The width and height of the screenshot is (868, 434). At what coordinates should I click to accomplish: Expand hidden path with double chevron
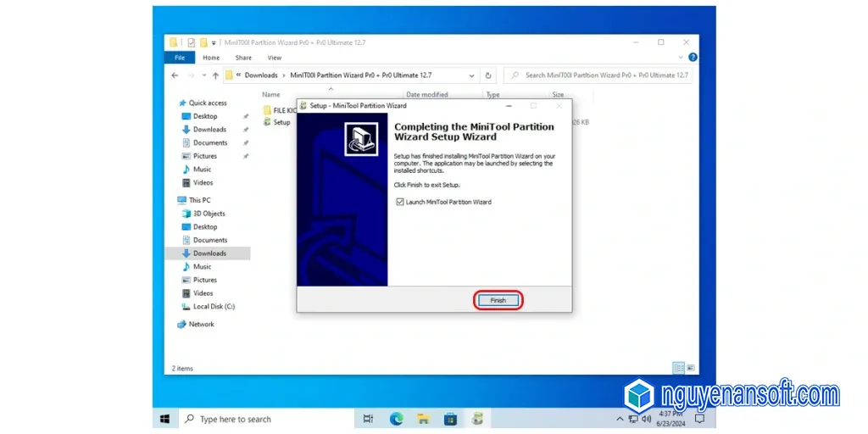pyautogui.click(x=238, y=75)
